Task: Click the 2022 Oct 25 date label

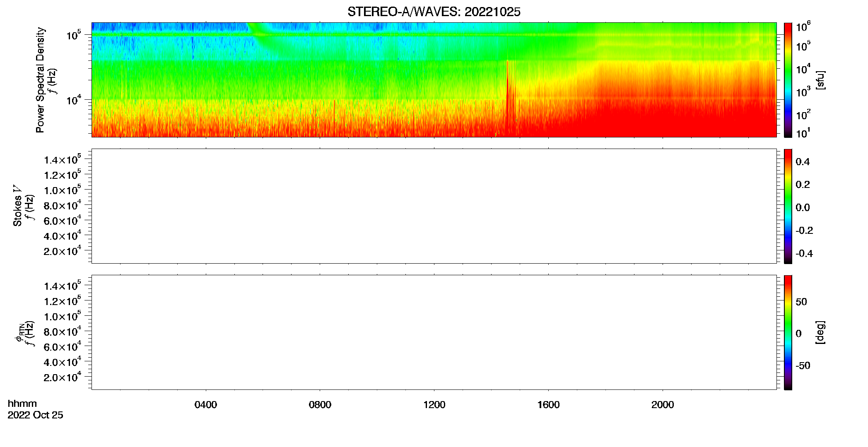Action: tap(36, 415)
